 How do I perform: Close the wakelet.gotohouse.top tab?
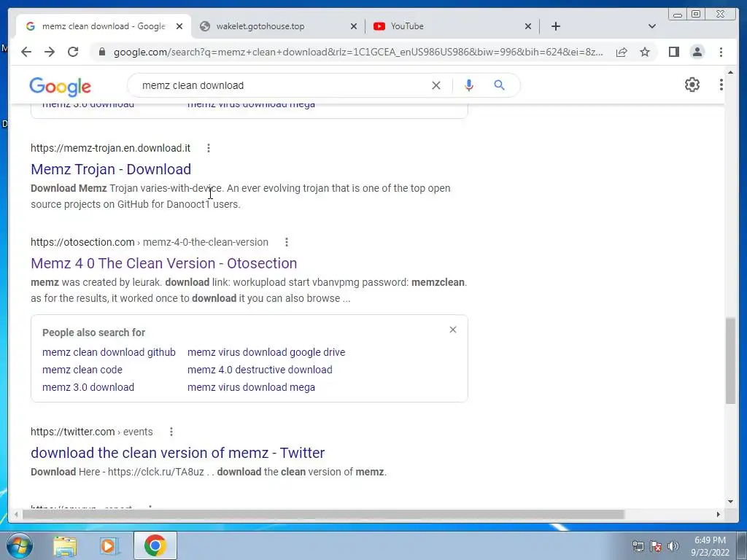point(354,26)
